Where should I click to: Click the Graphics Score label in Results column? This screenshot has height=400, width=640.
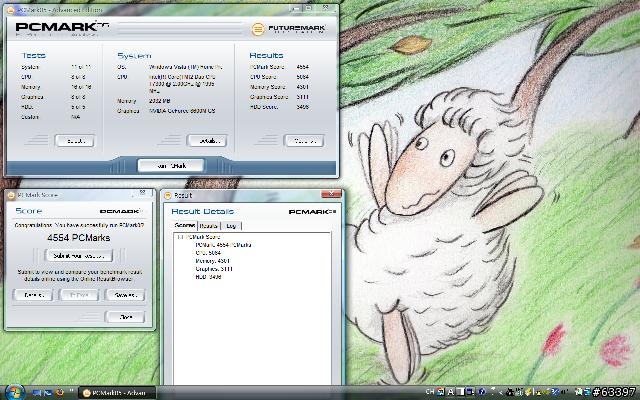coord(269,97)
